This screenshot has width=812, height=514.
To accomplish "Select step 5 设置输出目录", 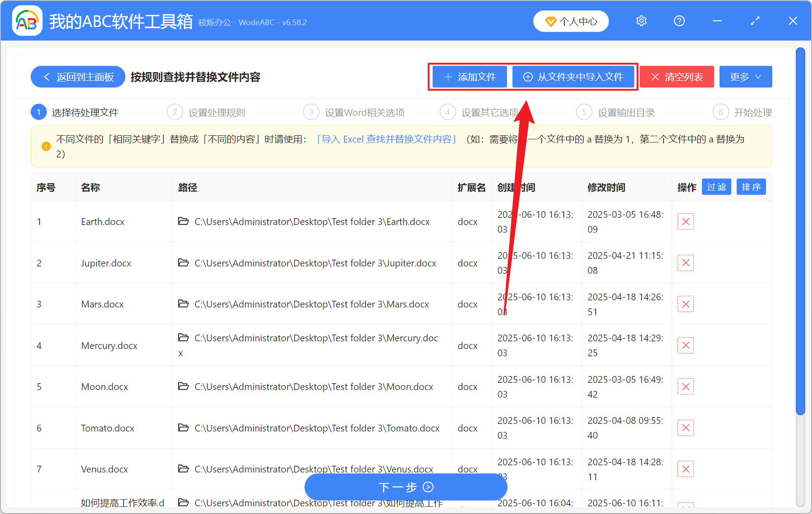I will (626, 112).
